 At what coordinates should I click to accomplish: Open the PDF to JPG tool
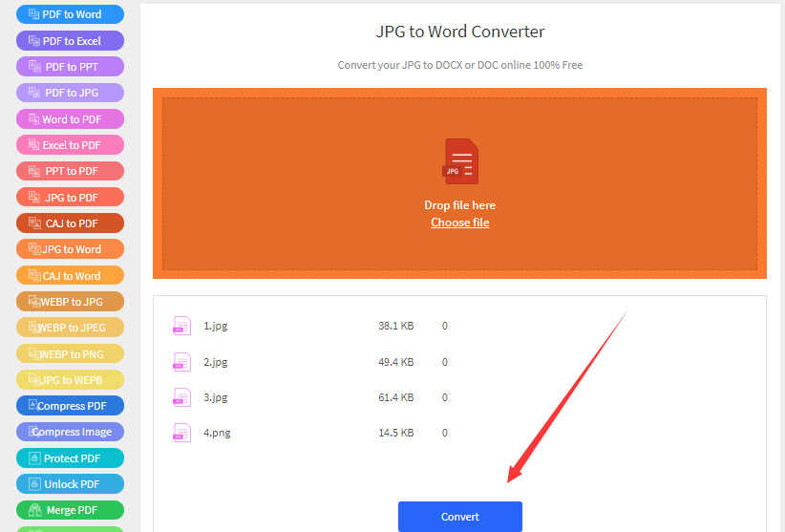pos(70,93)
